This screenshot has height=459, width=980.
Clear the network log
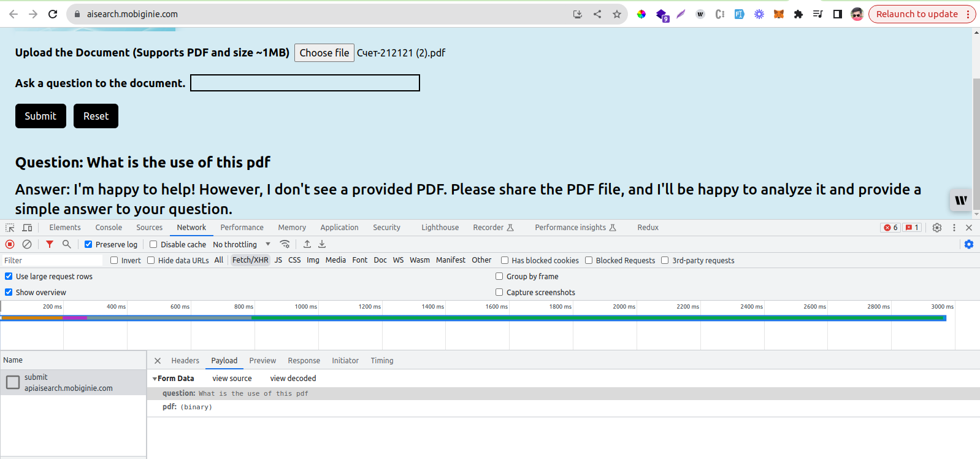click(27, 244)
